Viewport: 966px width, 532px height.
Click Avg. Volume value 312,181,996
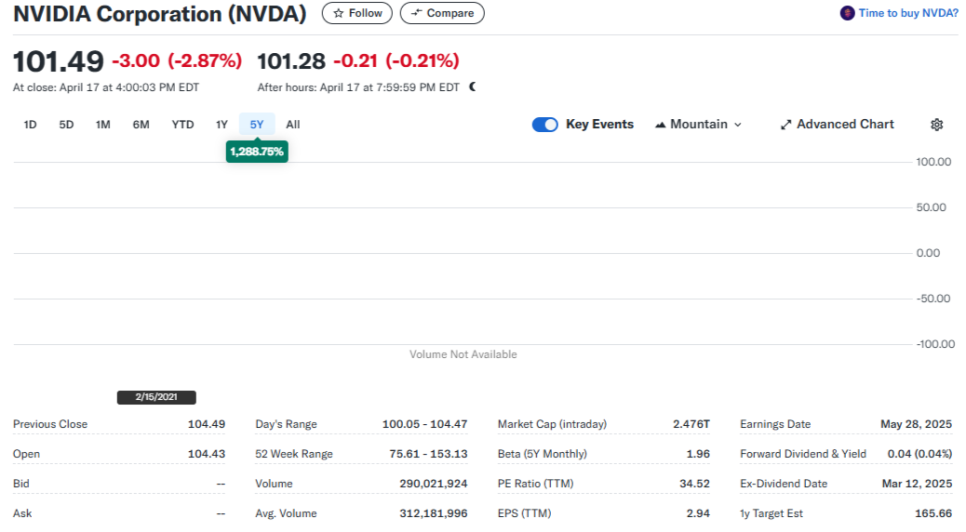point(433,513)
